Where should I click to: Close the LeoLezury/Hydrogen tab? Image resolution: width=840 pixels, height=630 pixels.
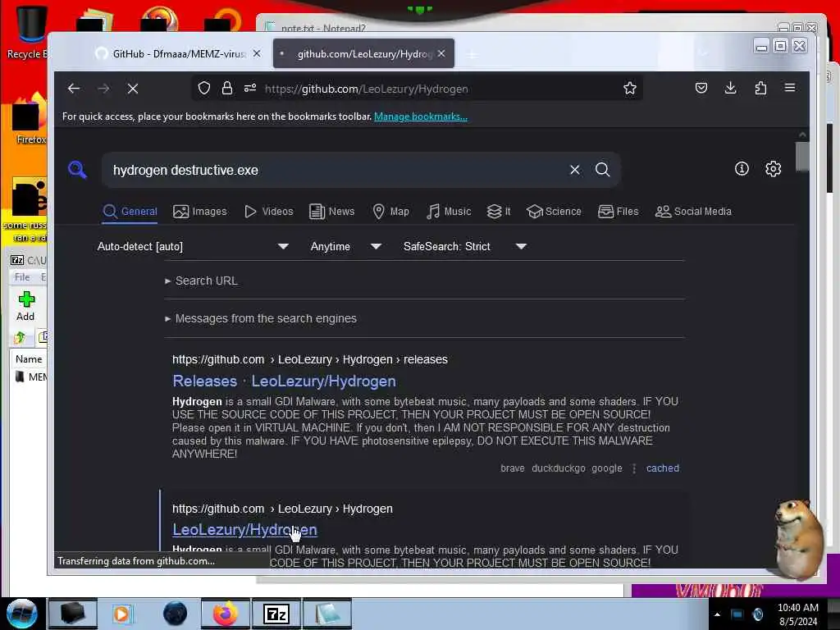click(441, 53)
